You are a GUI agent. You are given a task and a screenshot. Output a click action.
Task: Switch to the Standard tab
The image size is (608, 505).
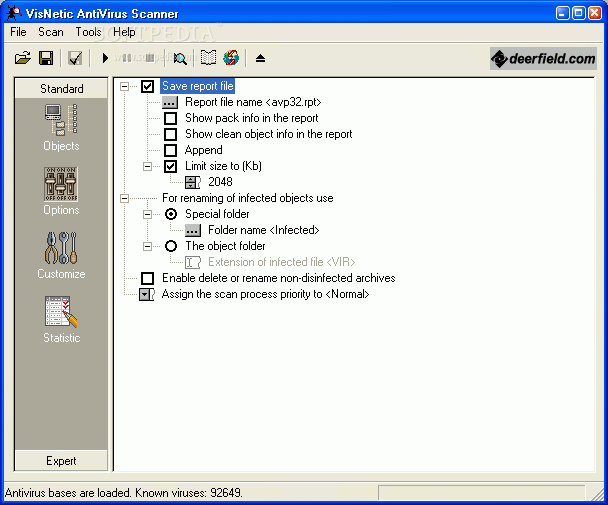pos(61,88)
